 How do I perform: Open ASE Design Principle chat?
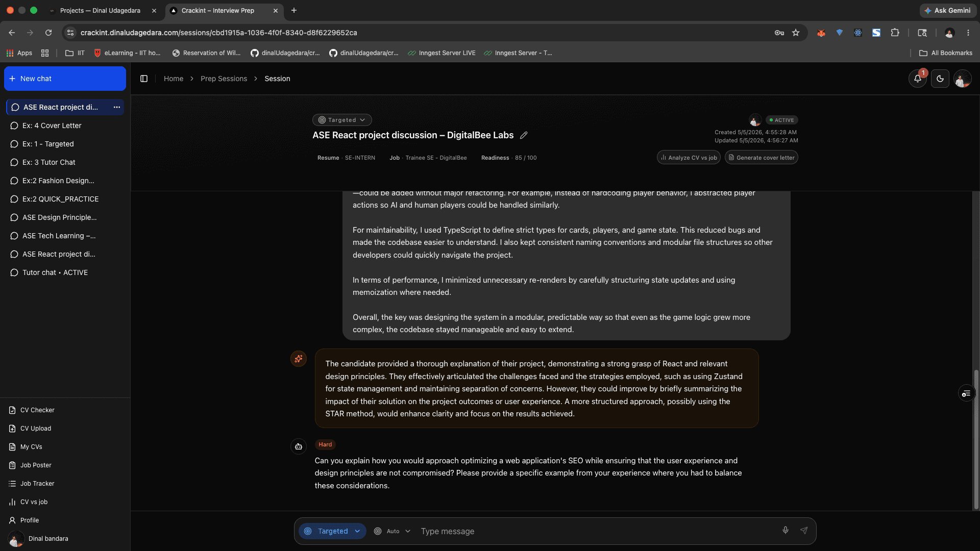(x=65, y=217)
